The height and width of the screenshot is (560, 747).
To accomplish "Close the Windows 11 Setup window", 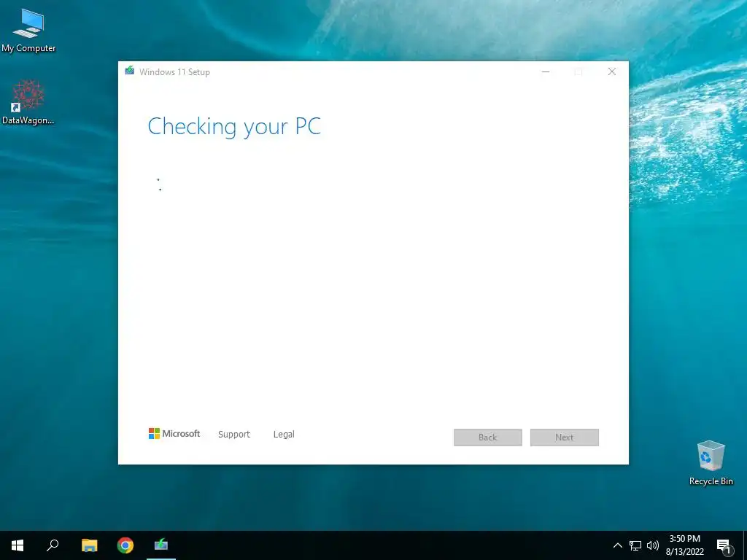I will tap(612, 71).
